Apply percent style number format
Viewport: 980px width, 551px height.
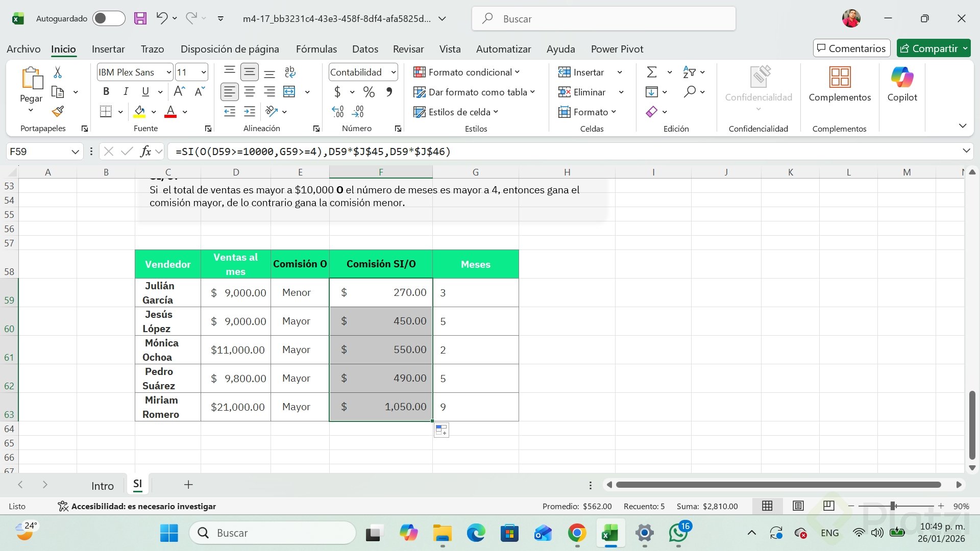point(369,92)
